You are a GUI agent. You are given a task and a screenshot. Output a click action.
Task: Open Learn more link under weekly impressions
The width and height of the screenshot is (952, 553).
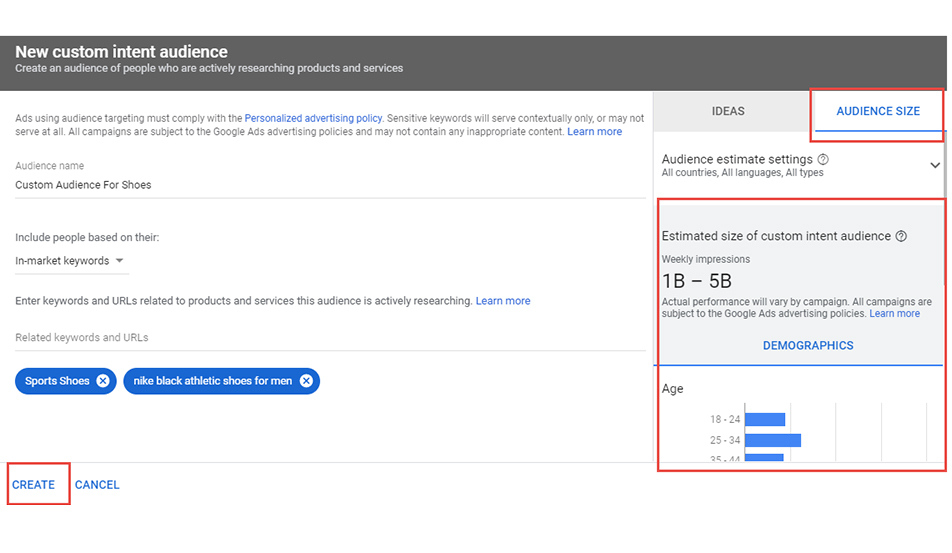click(894, 313)
